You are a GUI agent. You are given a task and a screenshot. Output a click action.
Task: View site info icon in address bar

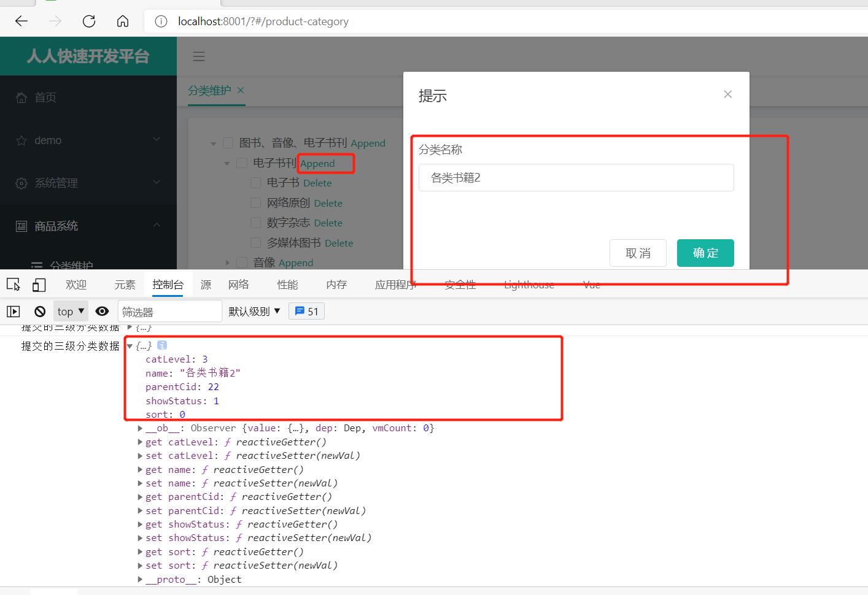[x=161, y=21]
